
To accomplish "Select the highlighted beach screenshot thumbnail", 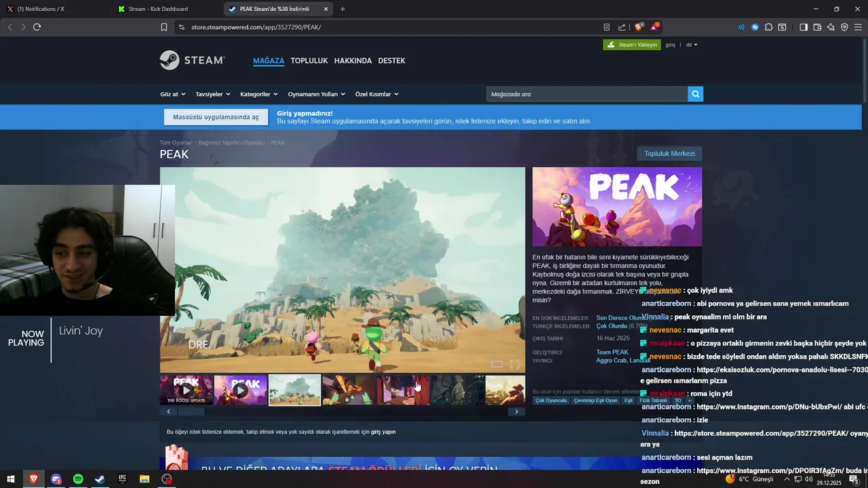I will [x=295, y=390].
